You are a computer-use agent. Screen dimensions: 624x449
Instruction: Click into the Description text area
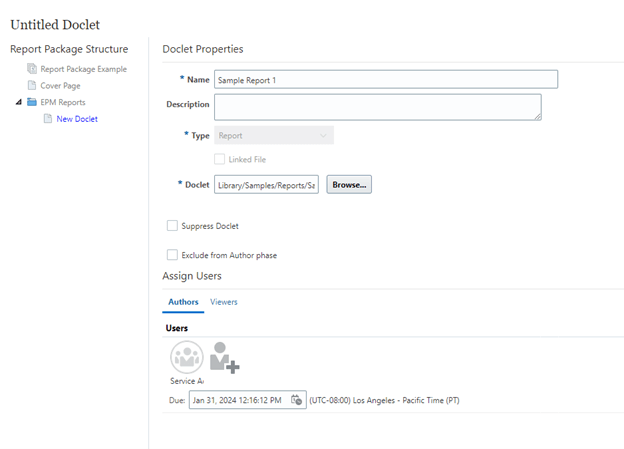pyautogui.click(x=377, y=106)
